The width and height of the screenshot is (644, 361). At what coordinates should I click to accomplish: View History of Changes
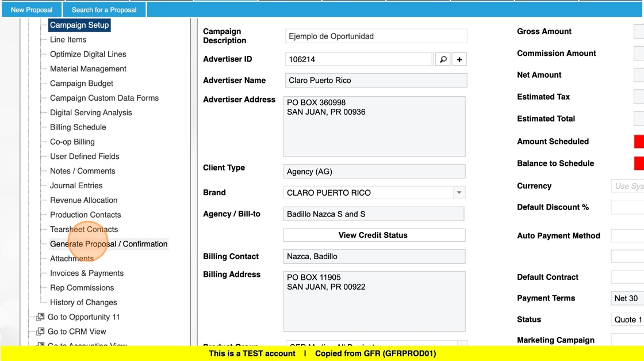pos(83,302)
